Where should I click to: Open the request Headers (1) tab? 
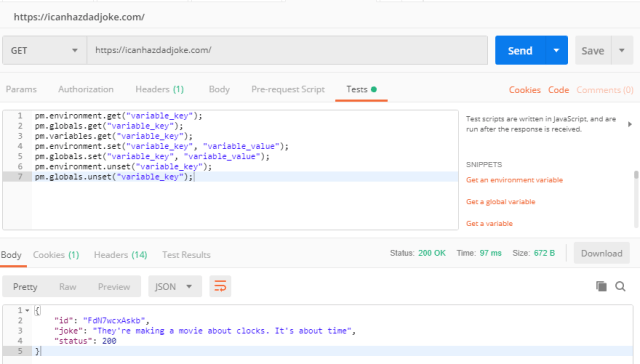click(160, 89)
